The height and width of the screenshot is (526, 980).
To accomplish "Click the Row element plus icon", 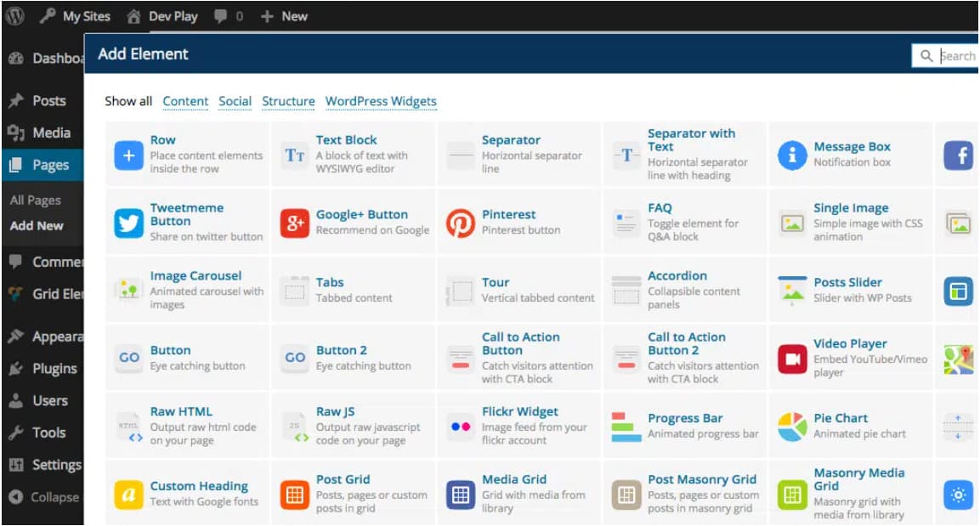I will pos(128,155).
